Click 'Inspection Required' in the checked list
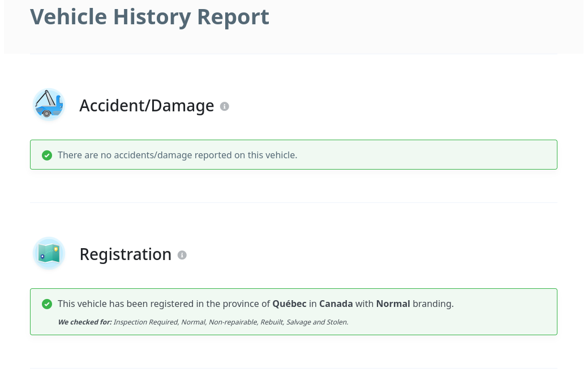 (146, 322)
